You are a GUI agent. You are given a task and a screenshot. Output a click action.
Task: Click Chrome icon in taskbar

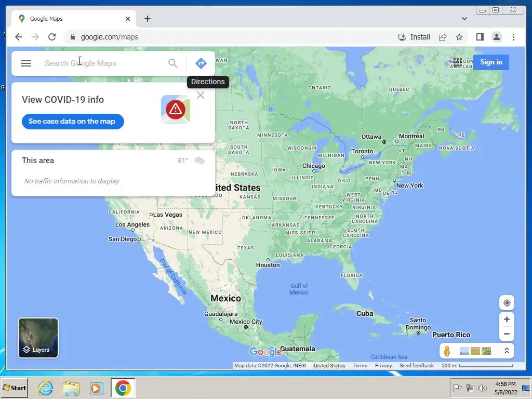123,388
